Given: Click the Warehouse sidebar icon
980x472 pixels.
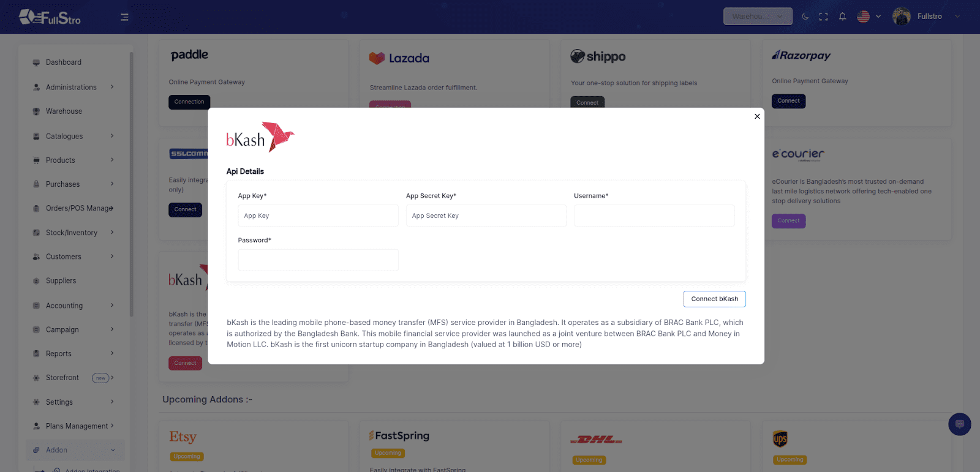Looking at the screenshot, I should pyautogui.click(x=36, y=111).
